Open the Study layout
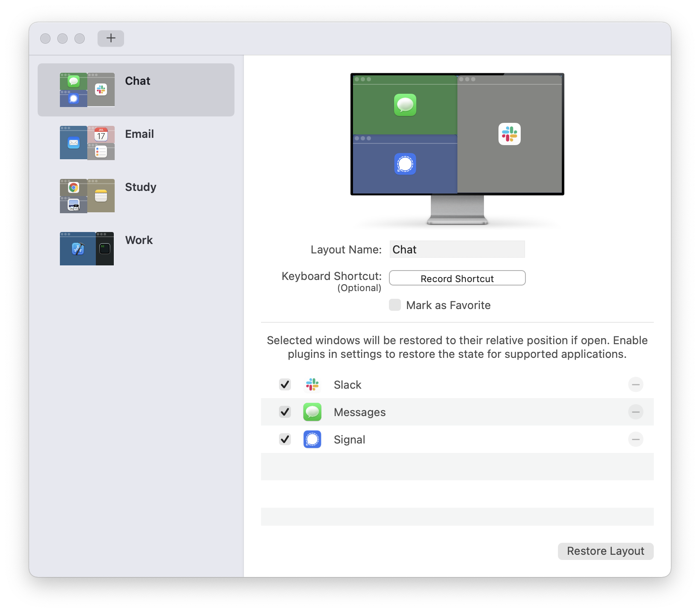The image size is (700, 613). click(136, 196)
